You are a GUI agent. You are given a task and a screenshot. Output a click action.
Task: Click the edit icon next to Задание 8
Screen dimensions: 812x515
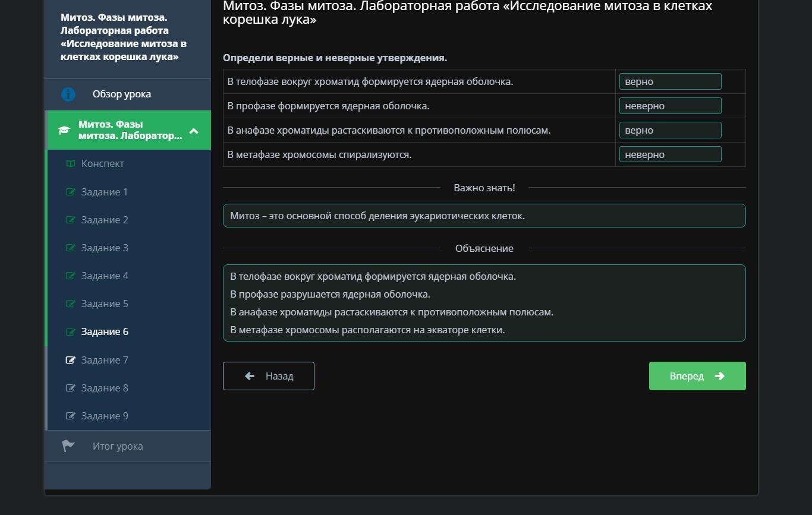[71, 388]
